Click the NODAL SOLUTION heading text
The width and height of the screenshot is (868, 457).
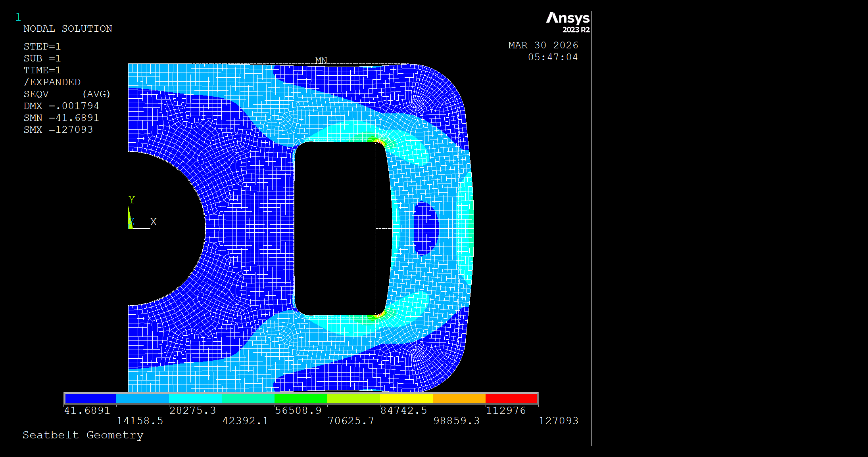tap(67, 29)
